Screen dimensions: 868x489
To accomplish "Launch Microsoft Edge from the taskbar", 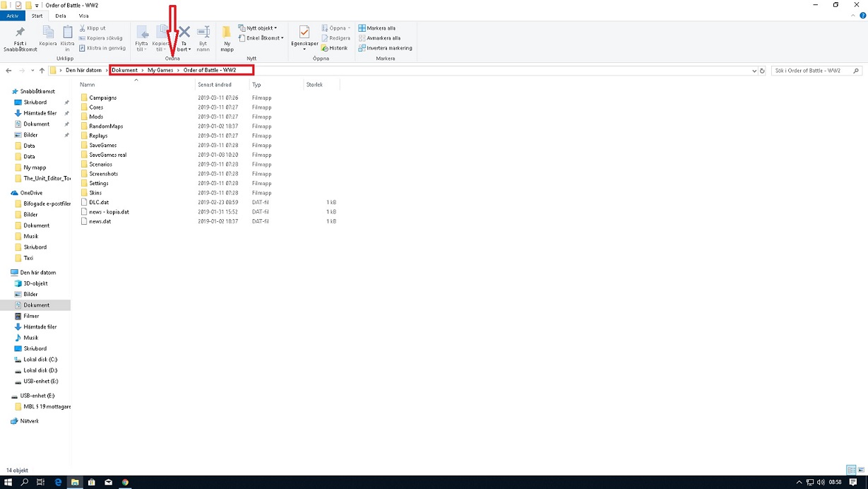I will point(59,482).
